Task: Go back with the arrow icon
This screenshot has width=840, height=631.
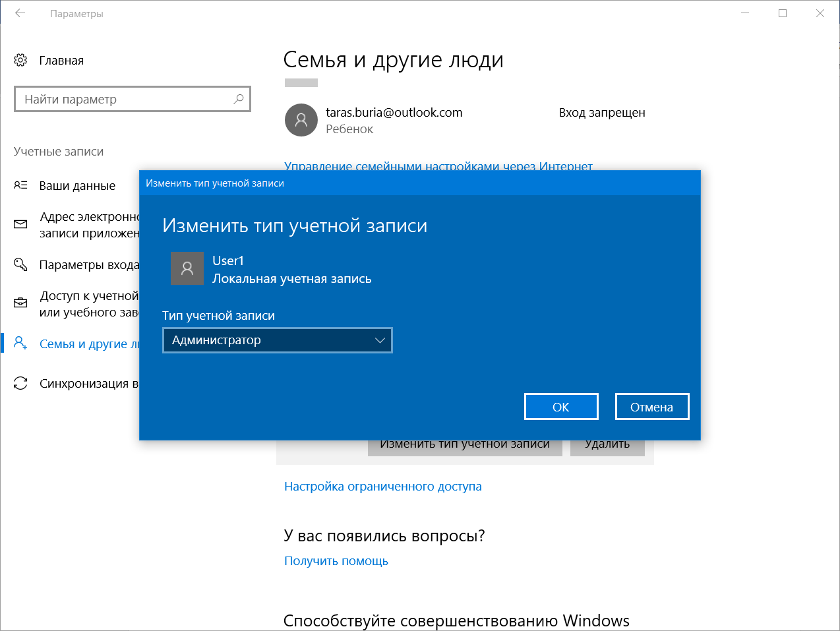Action: 20,13
